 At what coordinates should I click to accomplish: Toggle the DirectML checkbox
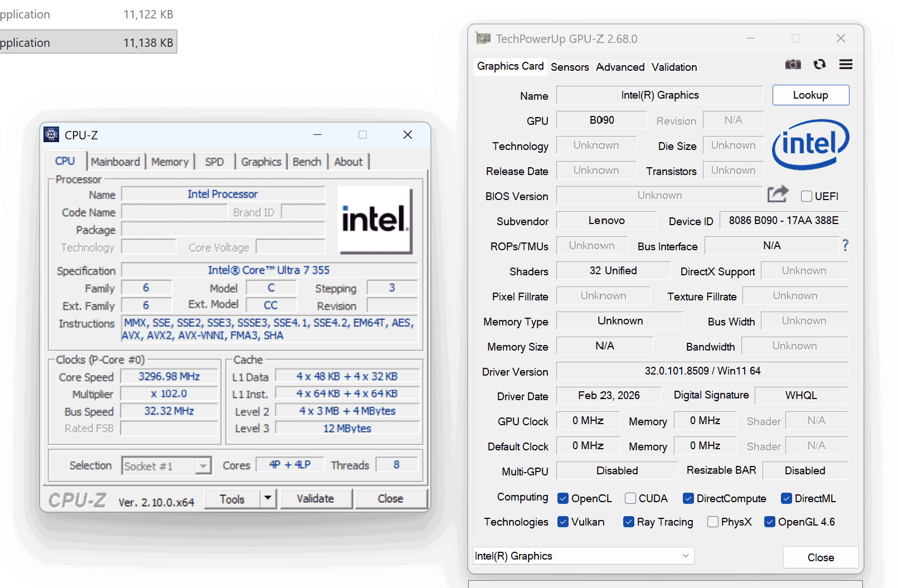click(x=787, y=498)
